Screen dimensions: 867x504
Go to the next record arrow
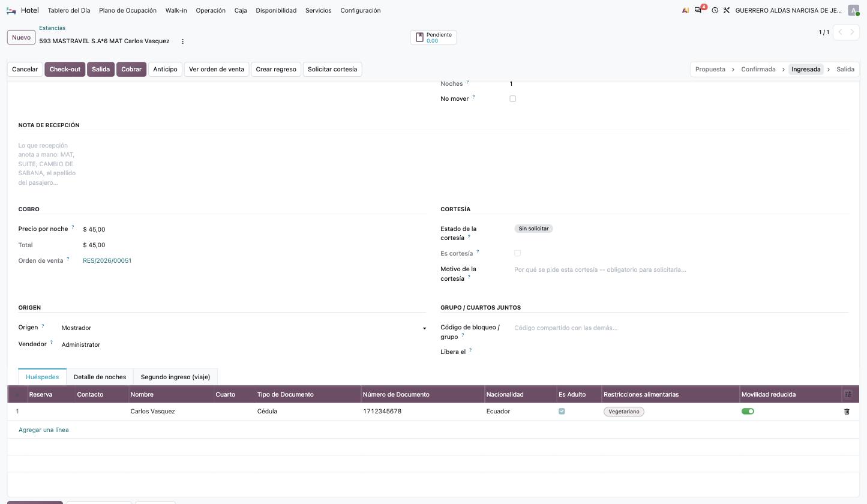click(x=853, y=32)
